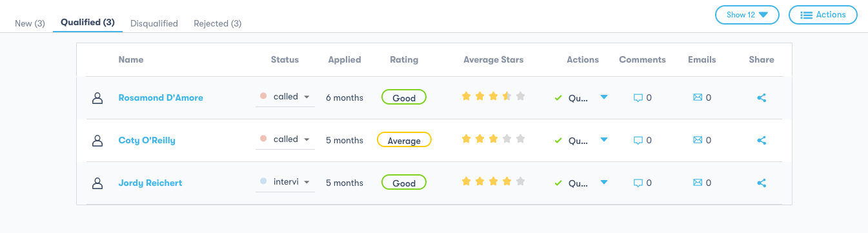The image size is (868, 233).
Task: Click person icon beside Coty O'Reilly
Action: [97, 140]
